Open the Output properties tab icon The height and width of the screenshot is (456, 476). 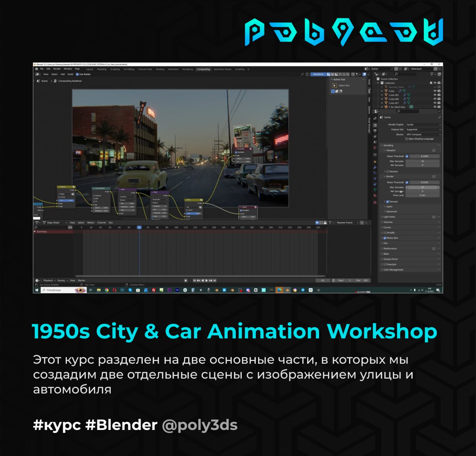pos(375,131)
